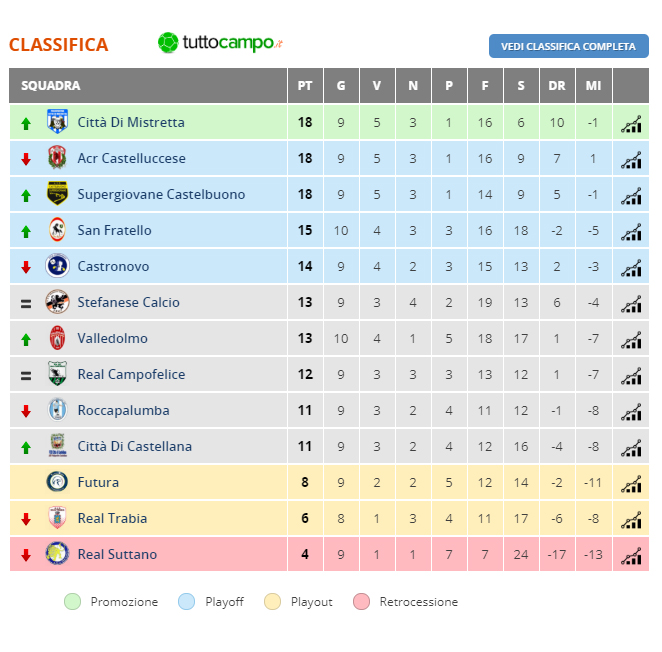Click the Acr Castelluccese team crest
The height and width of the screenshot is (652, 662).
[57, 158]
